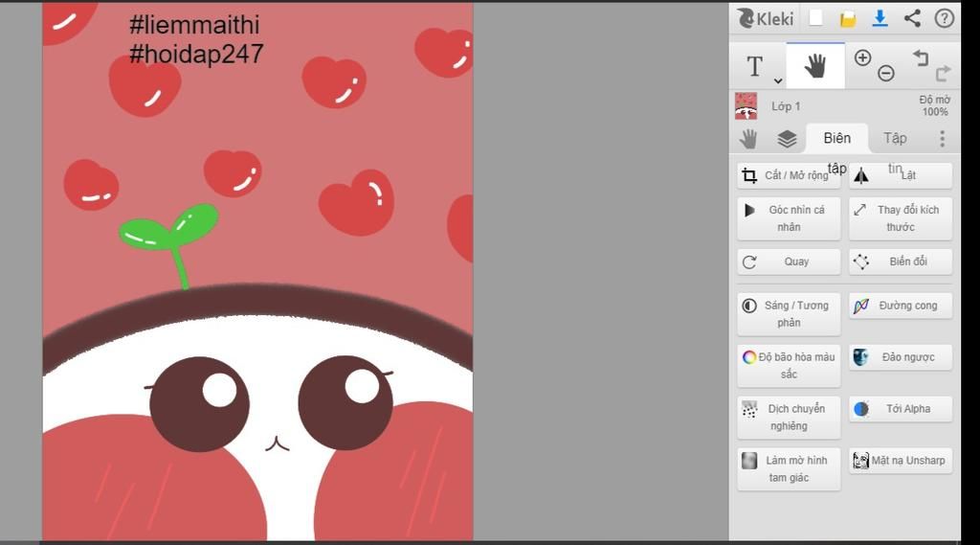Click the #hoidap247 text on canvas
This screenshot has height=545, width=980.
click(x=196, y=54)
